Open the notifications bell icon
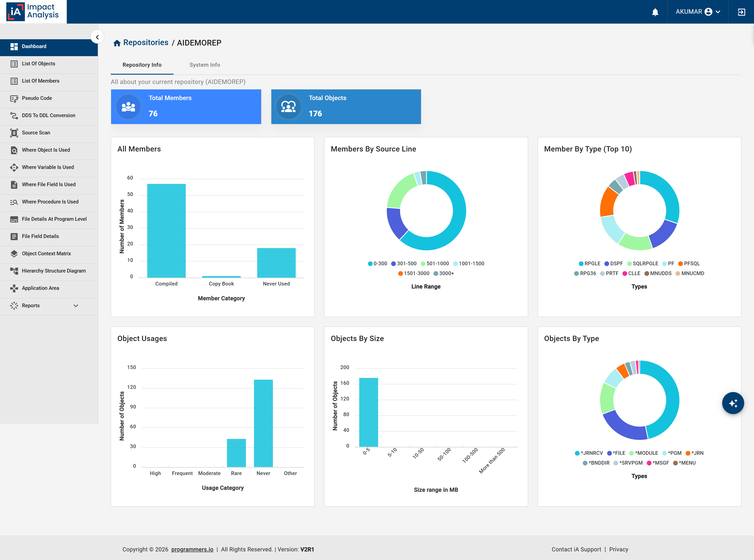 pyautogui.click(x=655, y=12)
